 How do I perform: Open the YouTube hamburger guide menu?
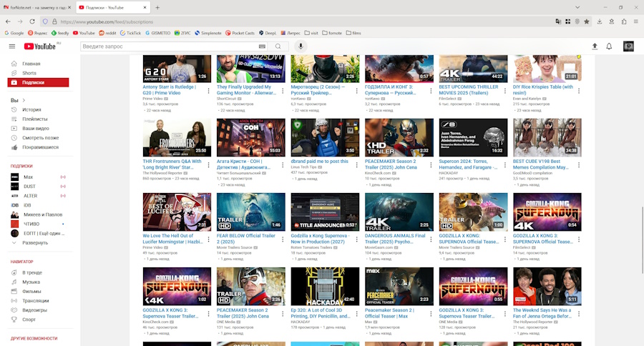pos(12,46)
